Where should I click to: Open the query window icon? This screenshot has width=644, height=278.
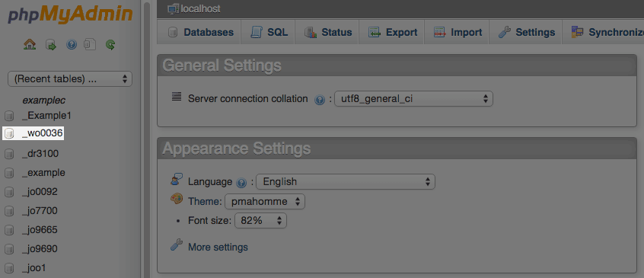90,44
